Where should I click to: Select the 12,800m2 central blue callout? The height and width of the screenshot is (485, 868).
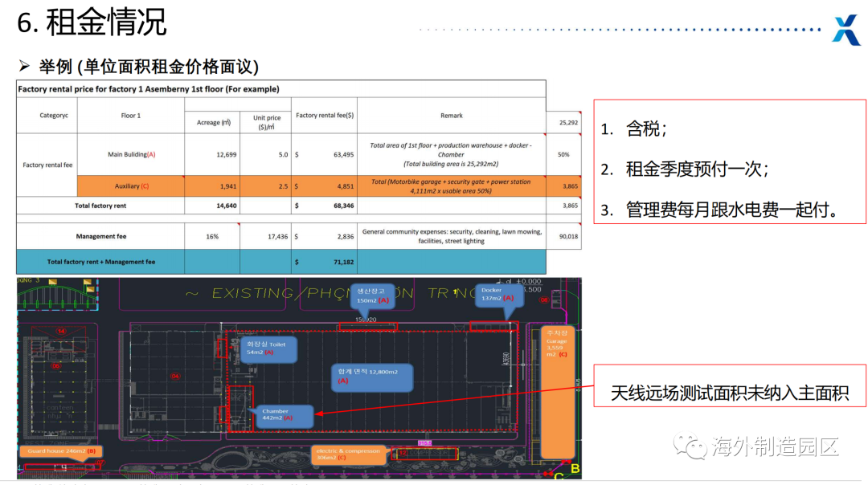tap(372, 377)
